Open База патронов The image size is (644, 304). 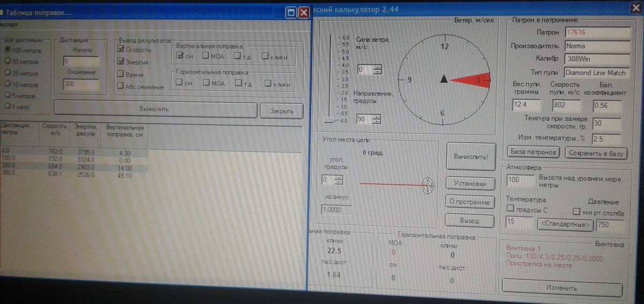click(533, 153)
